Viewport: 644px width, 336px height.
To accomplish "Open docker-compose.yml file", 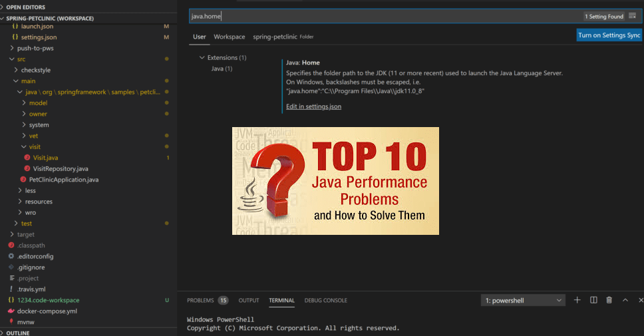I will [47, 311].
